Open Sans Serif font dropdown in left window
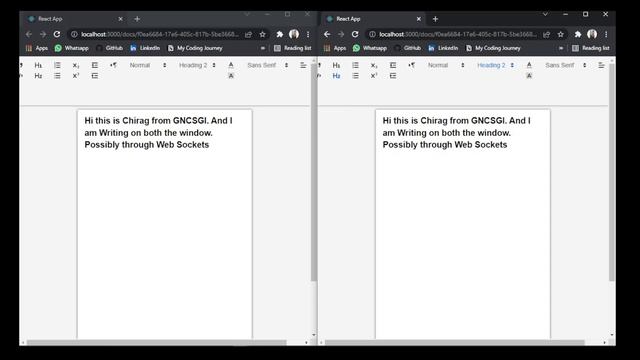 pos(267,65)
